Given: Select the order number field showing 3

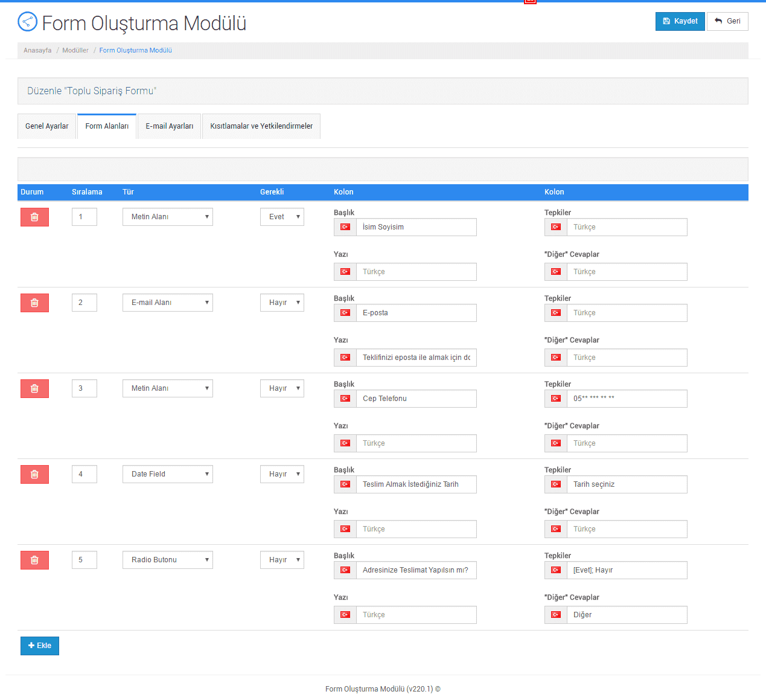Looking at the screenshot, I should pyautogui.click(x=85, y=388).
